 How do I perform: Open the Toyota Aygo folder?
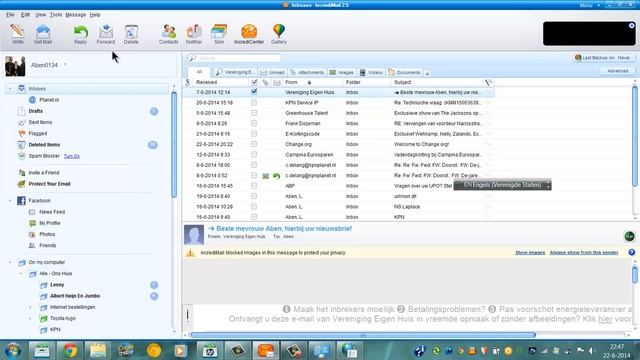[62, 318]
